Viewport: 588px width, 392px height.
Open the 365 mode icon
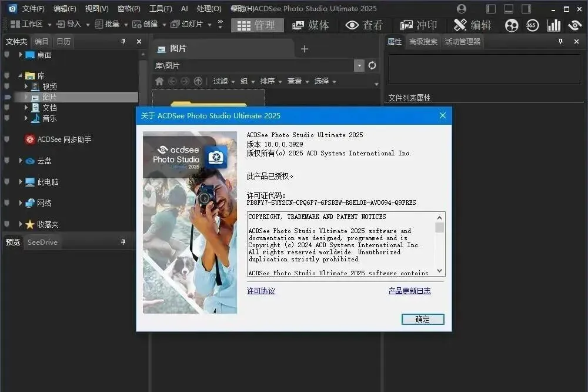click(532, 25)
